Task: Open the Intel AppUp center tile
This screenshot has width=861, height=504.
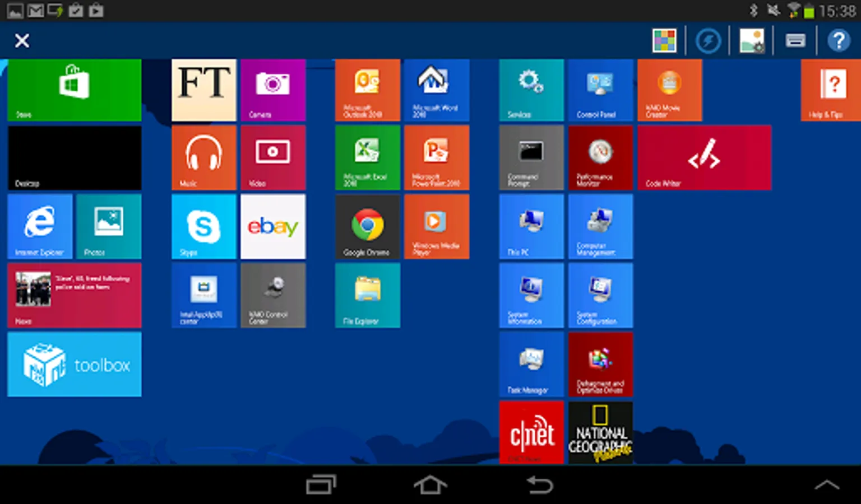Action: (x=204, y=296)
